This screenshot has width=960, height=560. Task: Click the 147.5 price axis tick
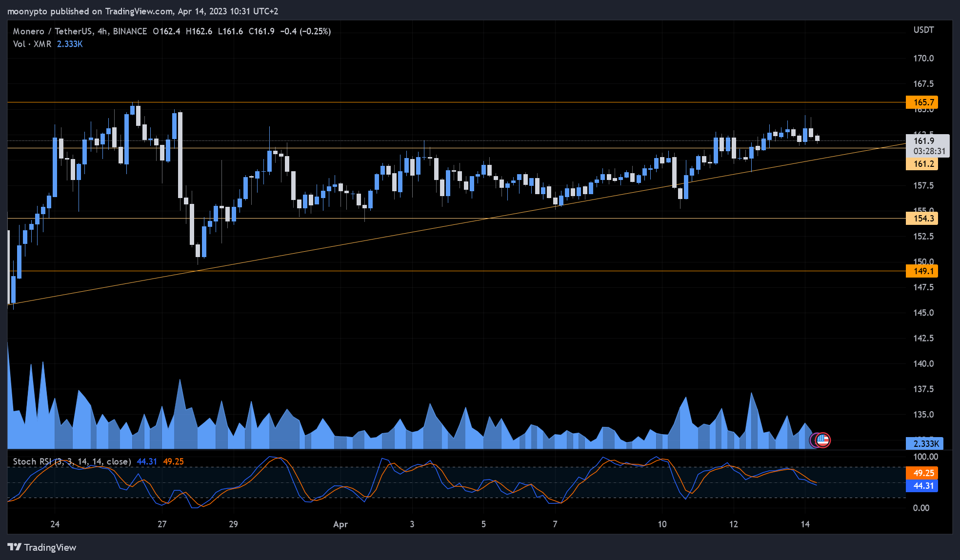click(923, 287)
